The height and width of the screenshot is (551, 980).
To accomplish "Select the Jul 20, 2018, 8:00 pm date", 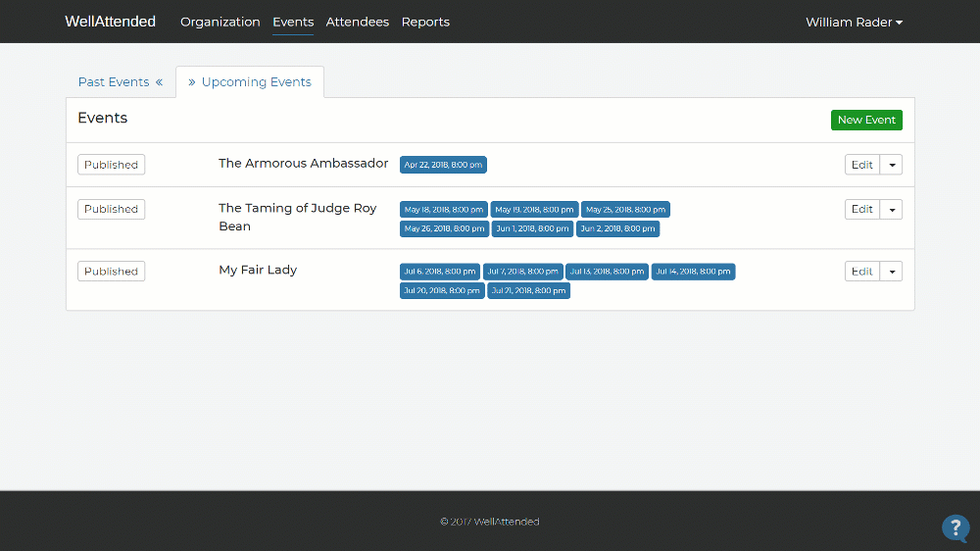I will coord(442,290).
